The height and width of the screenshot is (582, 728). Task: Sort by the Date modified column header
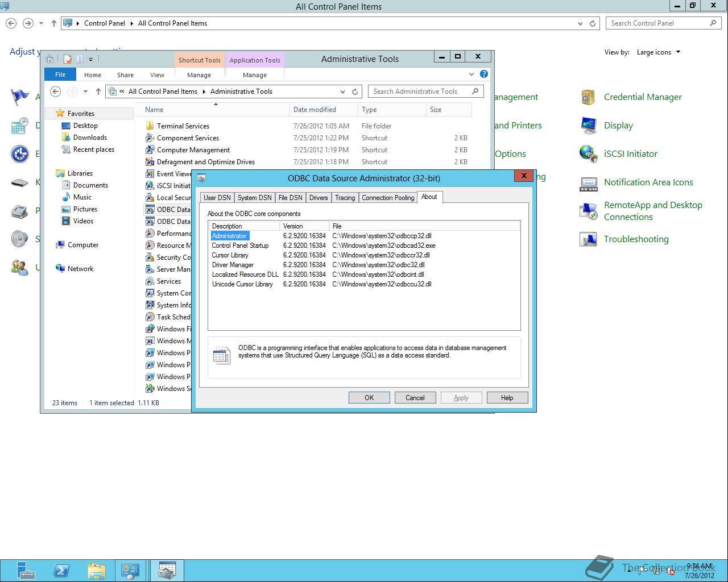coord(324,110)
